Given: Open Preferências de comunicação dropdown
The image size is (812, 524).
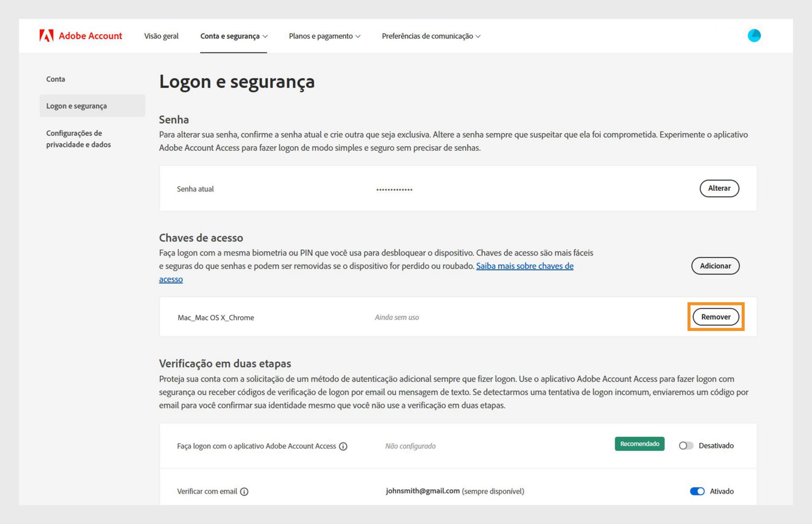Looking at the screenshot, I should click(431, 36).
